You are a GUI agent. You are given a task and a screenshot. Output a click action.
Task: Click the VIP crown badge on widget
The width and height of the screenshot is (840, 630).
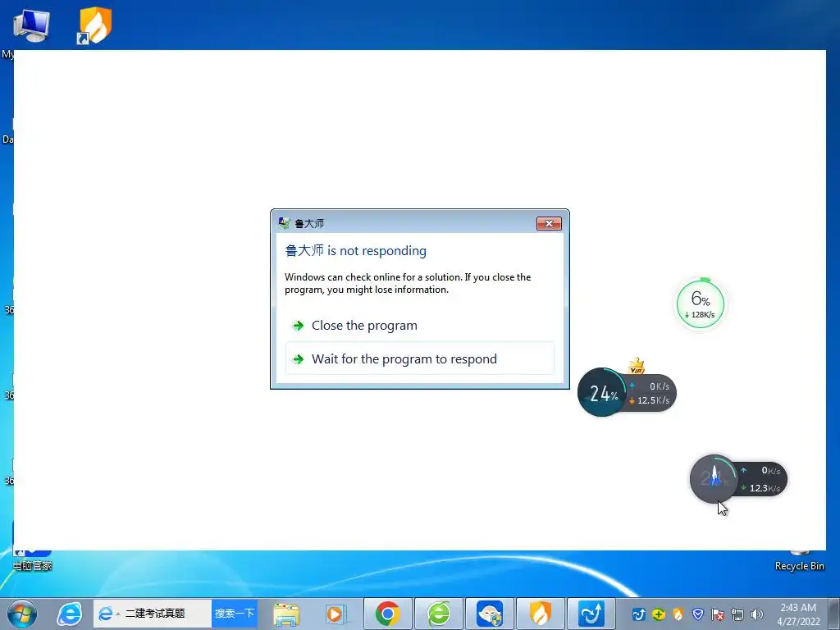coord(636,366)
